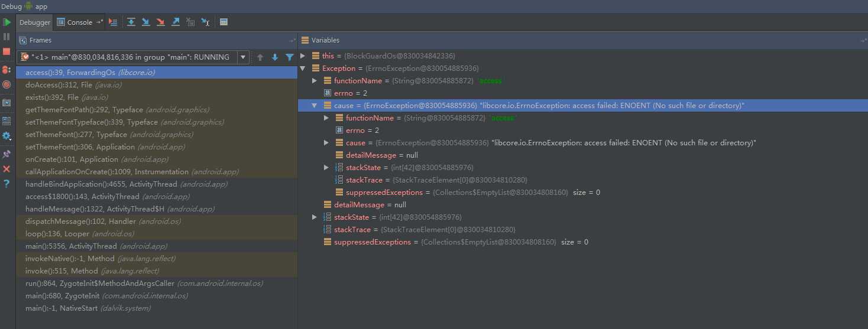Open debugger Settings gear icon
Viewport: 868px width, 329px height.
click(7, 136)
